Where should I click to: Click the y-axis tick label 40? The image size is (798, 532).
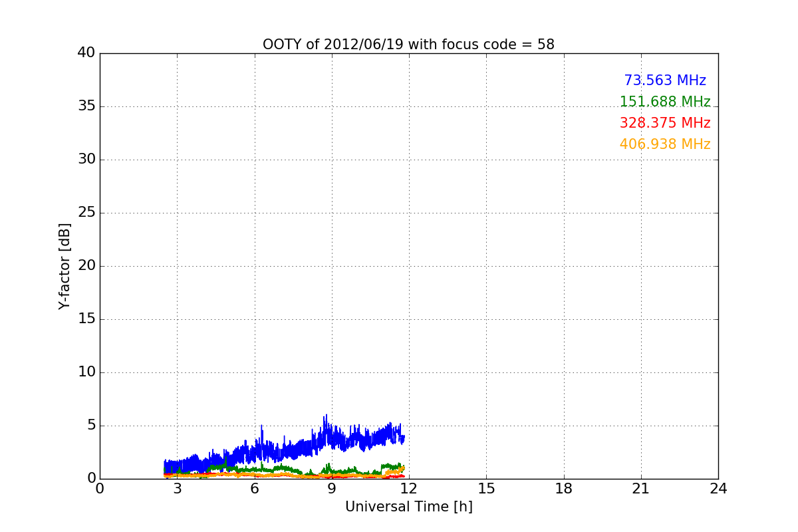click(86, 53)
